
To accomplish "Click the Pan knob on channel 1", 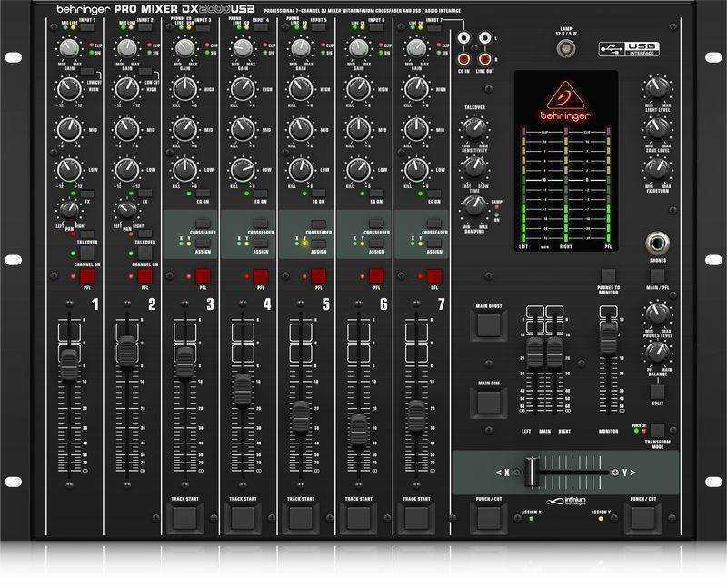I will 69,210.
